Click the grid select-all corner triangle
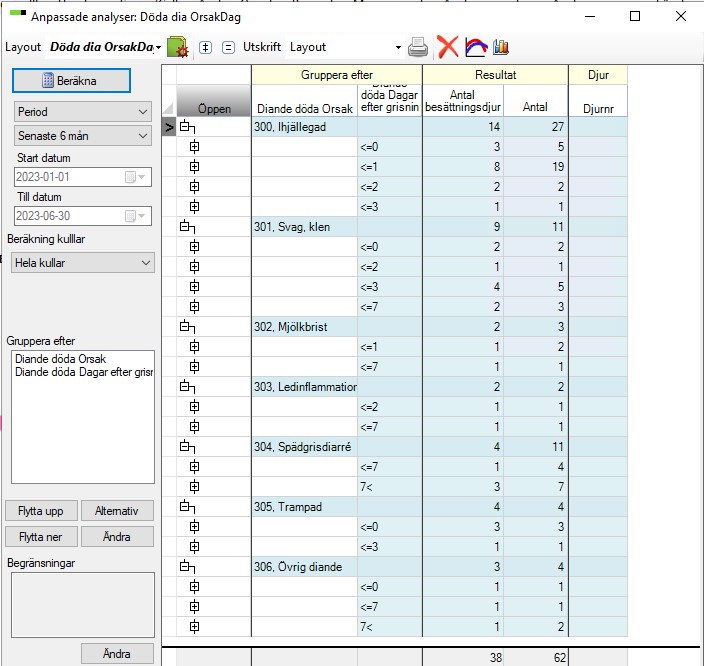The width and height of the screenshot is (704, 666). point(169,107)
